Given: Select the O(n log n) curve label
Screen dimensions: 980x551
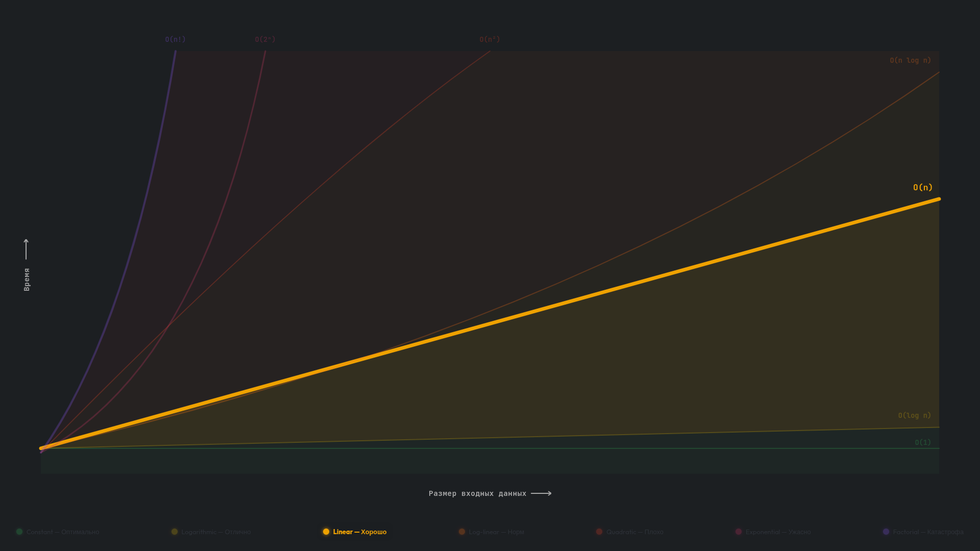Looking at the screenshot, I should click(910, 60).
